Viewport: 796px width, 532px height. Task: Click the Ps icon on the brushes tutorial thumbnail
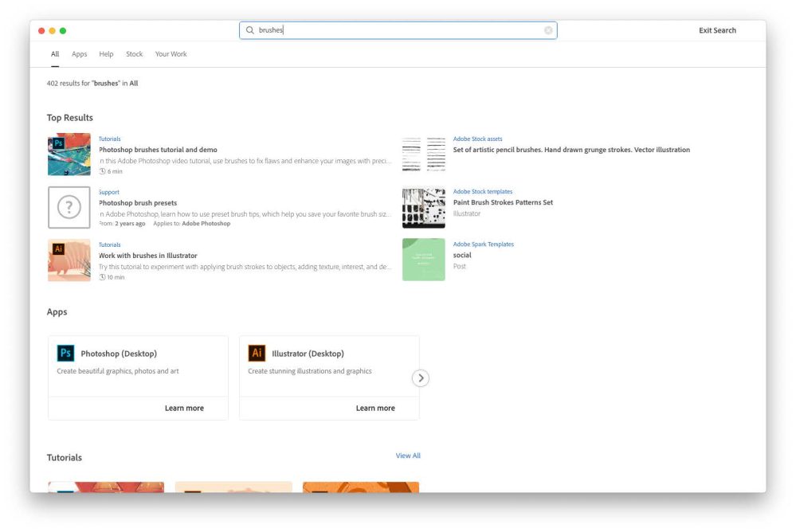60,143
